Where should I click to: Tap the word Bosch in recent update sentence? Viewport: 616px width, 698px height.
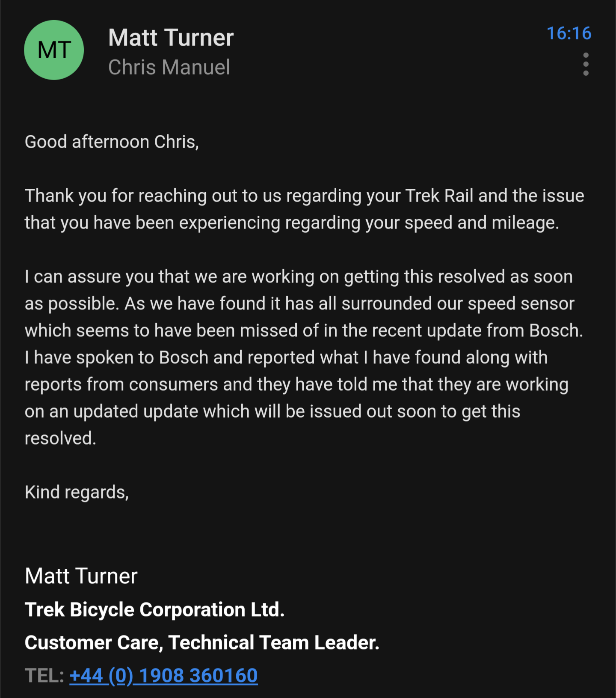point(556,330)
